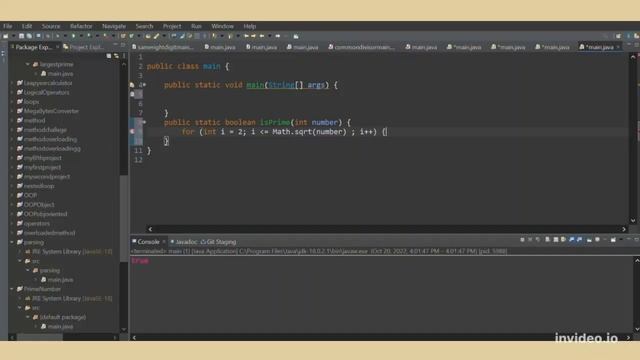The width and height of the screenshot is (640, 360).
Task: Switch to the Git Staging tab
Action: (218, 242)
